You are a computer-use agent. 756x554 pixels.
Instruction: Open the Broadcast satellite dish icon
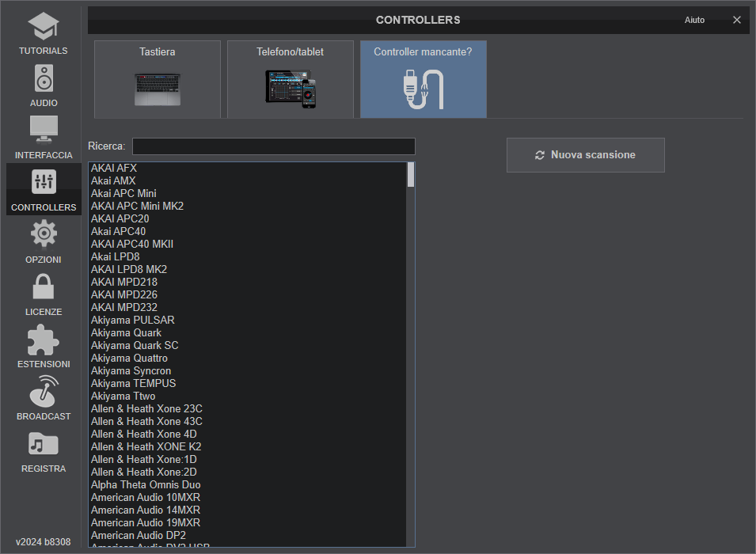click(44, 391)
